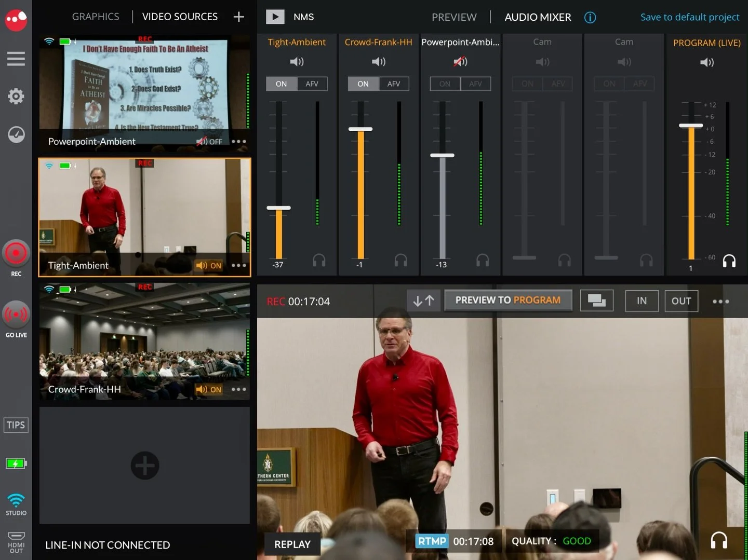
Task: Click the IN button
Action: click(x=642, y=301)
